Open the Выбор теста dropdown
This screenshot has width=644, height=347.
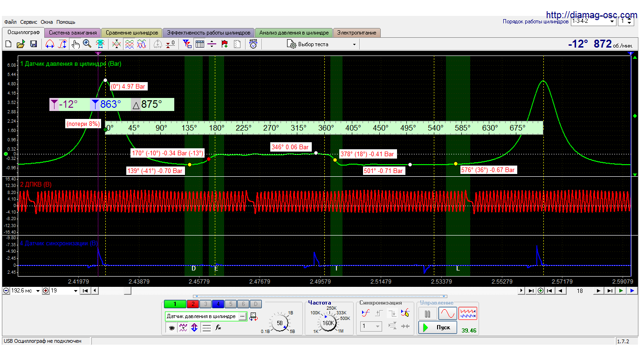(x=322, y=44)
